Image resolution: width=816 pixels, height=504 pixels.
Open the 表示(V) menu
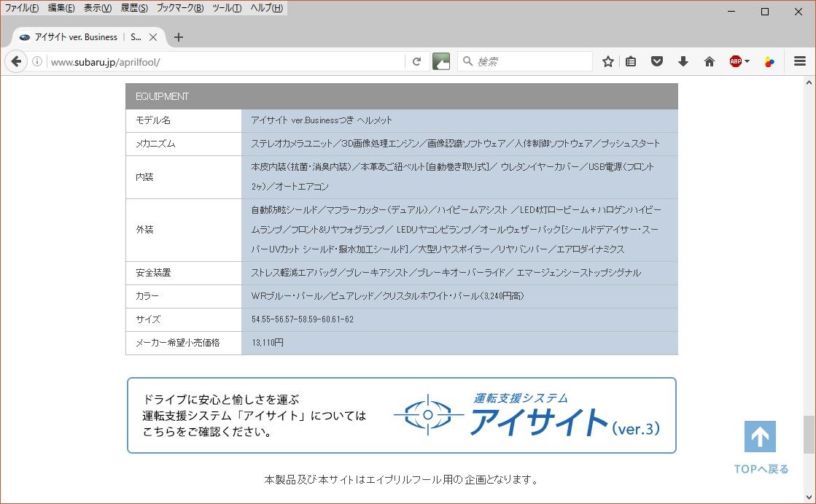click(x=98, y=8)
